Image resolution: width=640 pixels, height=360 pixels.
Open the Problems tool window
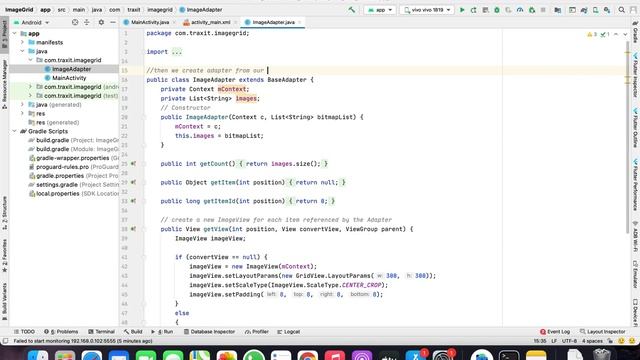[61, 332]
